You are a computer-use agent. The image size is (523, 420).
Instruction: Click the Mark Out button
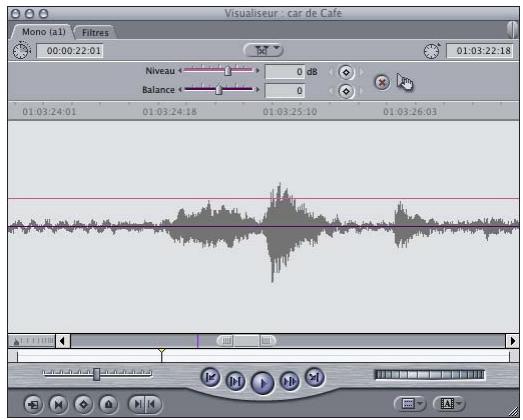tap(153, 404)
